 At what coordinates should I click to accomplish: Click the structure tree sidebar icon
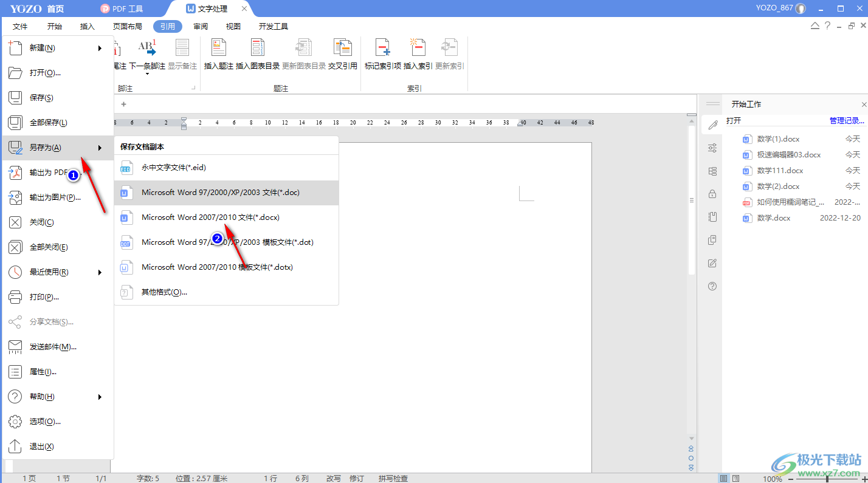point(712,171)
